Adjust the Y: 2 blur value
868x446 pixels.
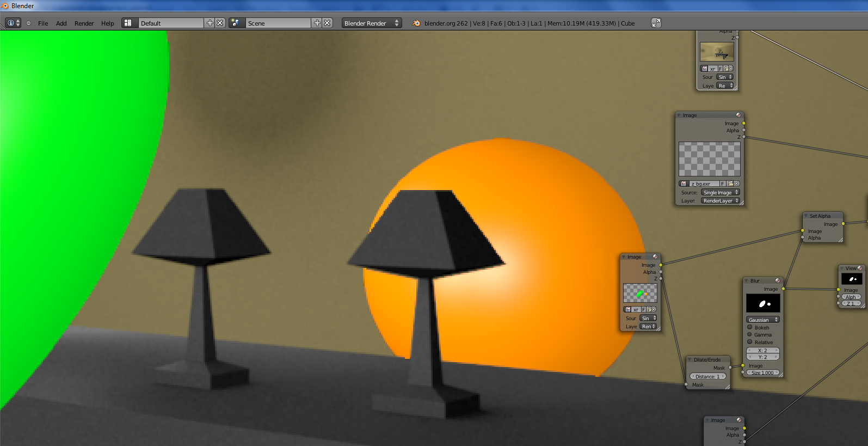tap(762, 357)
